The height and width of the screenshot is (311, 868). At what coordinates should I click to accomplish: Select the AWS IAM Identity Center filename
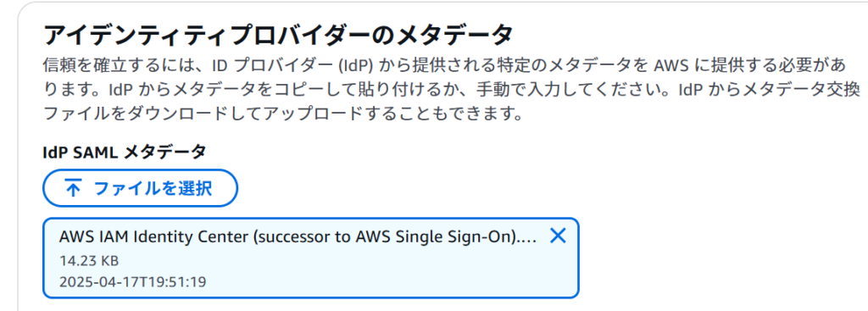(298, 236)
